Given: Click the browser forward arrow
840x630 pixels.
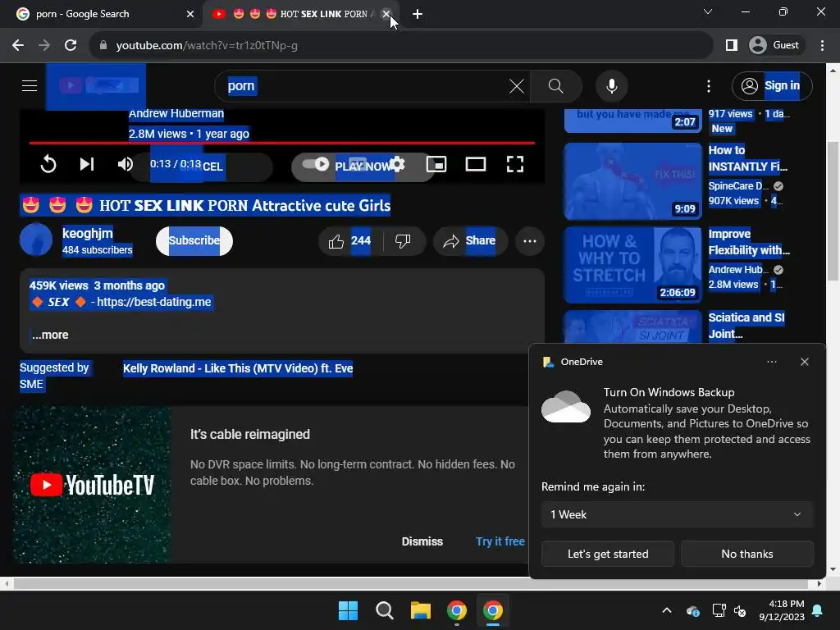Looking at the screenshot, I should [x=44, y=46].
